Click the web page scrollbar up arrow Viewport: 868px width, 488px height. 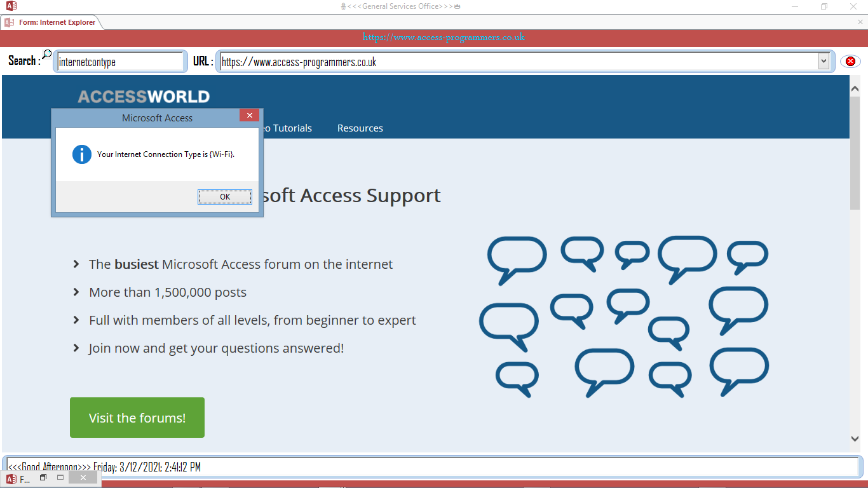point(855,90)
